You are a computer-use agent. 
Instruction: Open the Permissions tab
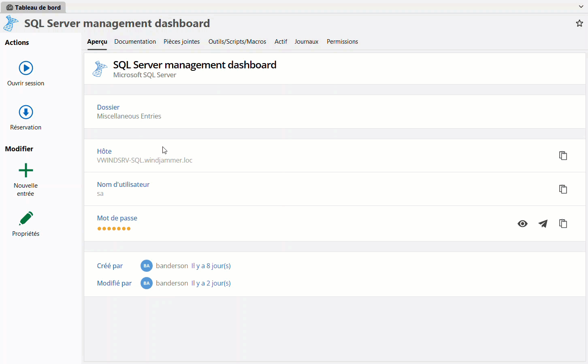point(342,42)
